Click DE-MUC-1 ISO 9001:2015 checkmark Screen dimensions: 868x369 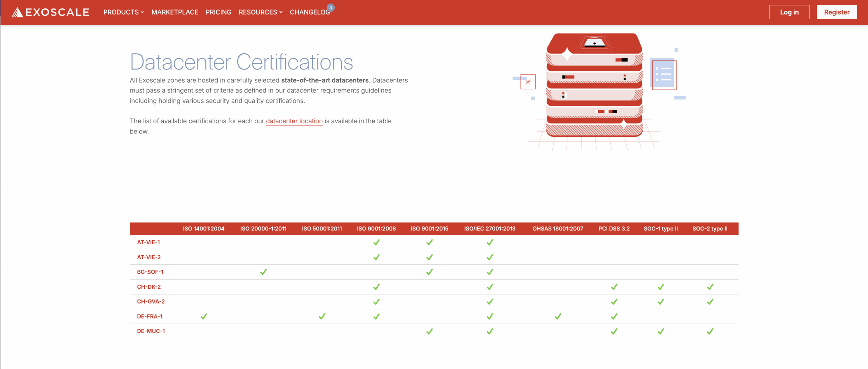point(430,331)
